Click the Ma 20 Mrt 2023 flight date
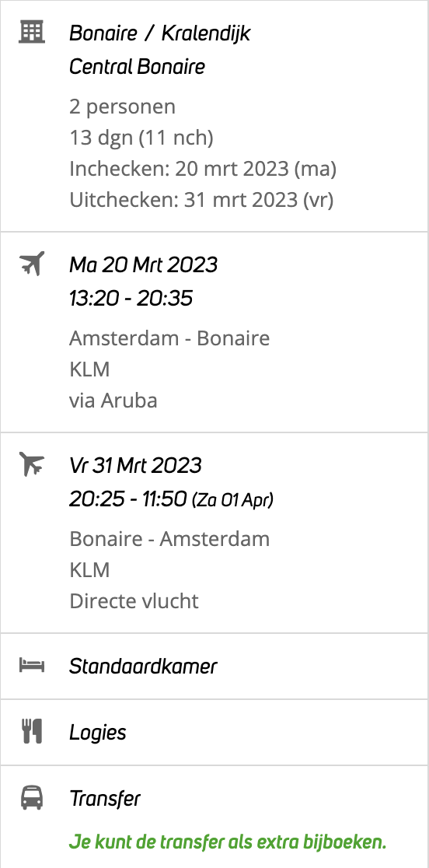Image resolution: width=429 pixels, height=868 pixels. [143, 264]
